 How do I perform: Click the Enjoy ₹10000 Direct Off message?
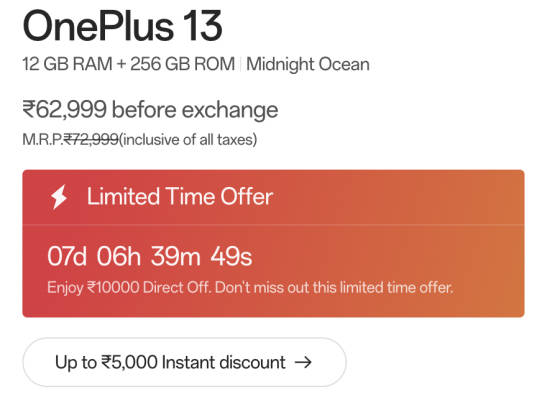(x=130, y=288)
